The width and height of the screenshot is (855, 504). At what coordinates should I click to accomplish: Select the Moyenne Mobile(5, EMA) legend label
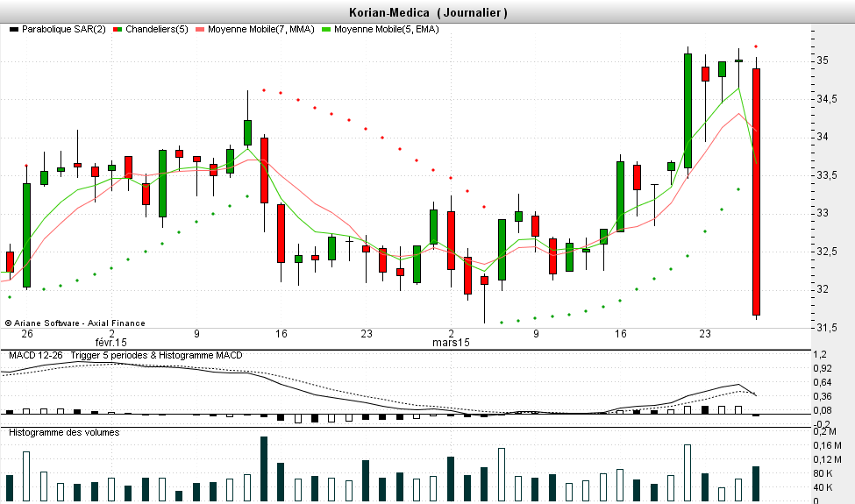coord(387,30)
